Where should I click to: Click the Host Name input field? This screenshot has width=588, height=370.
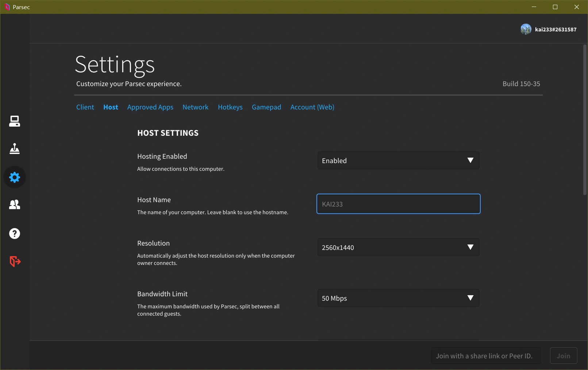[398, 204]
